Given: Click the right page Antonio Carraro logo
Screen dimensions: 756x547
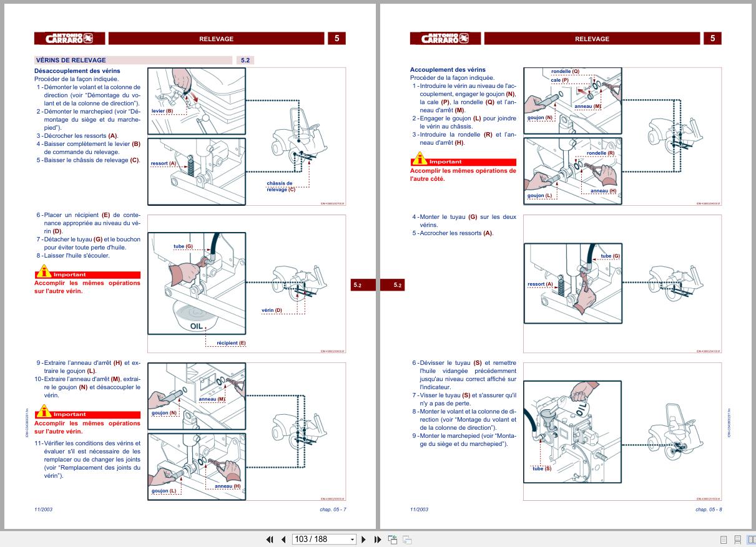Looking at the screenshot, I should tap(446, 39).
